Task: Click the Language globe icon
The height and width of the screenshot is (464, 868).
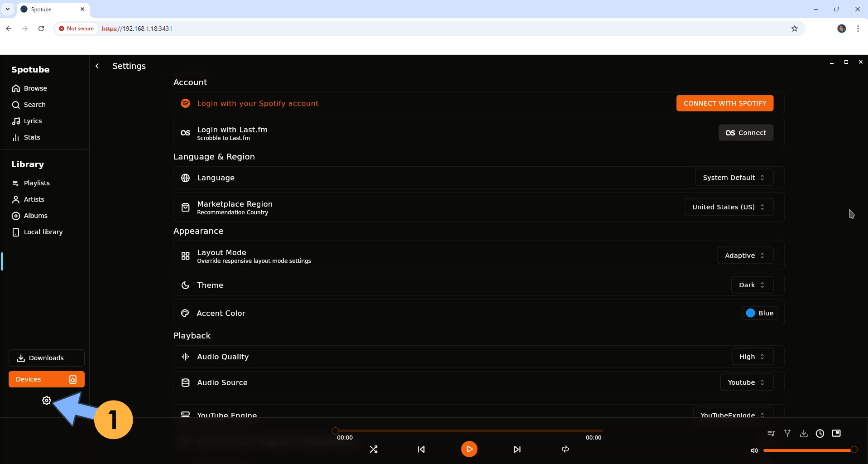Action: click(x=185, y=178)
